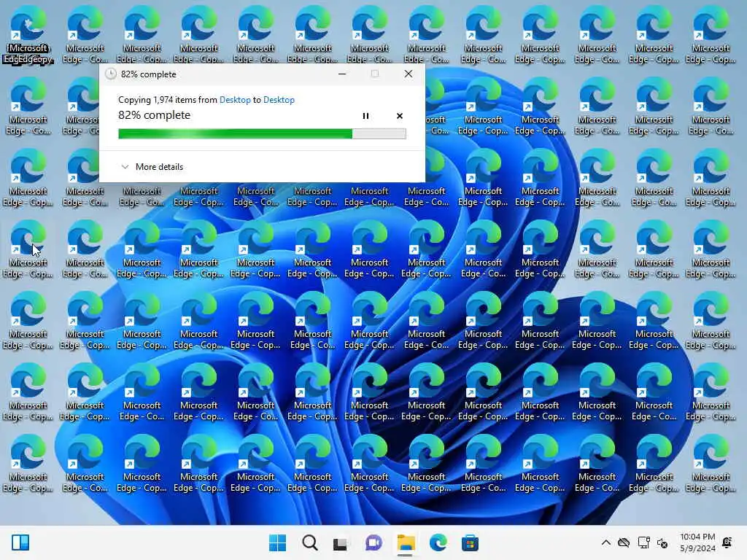Open the destination Desktop link after "to"
Screen dimensions: 747x560
(x=279, y=99)
